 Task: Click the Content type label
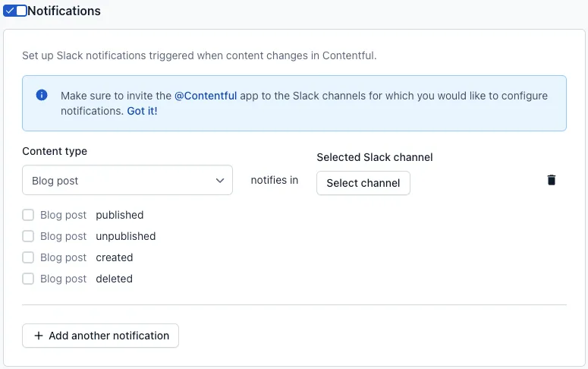55,151
